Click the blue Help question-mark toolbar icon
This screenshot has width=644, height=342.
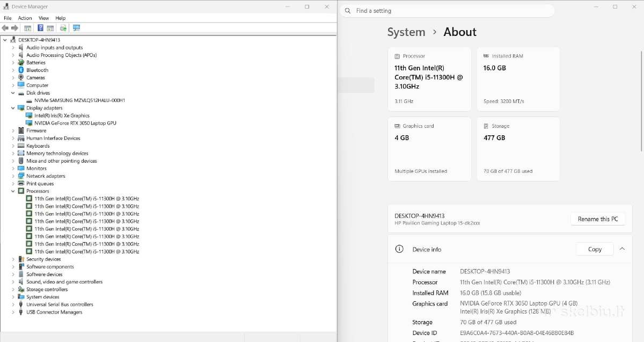tap(40, 28)
